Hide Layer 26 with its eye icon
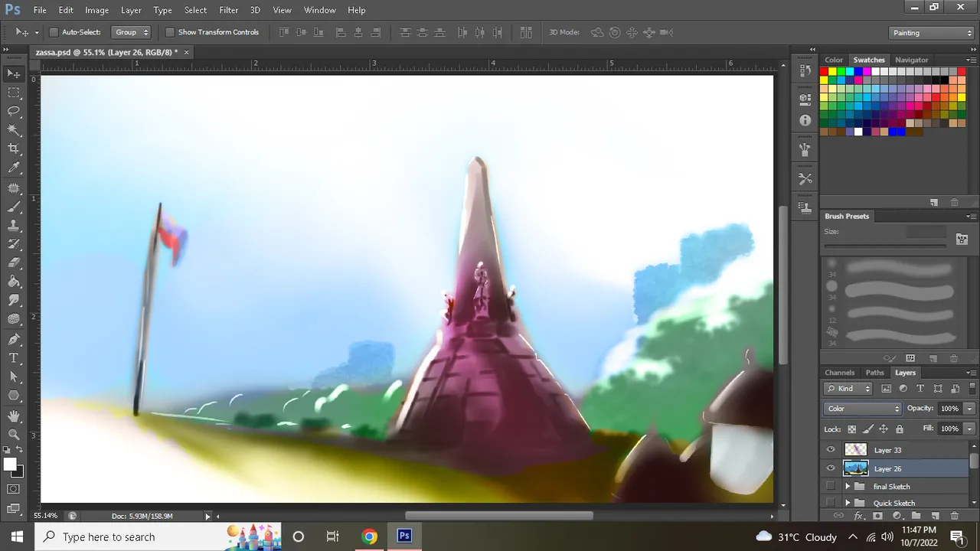This screenshot has height=551, width=980. 831,468
